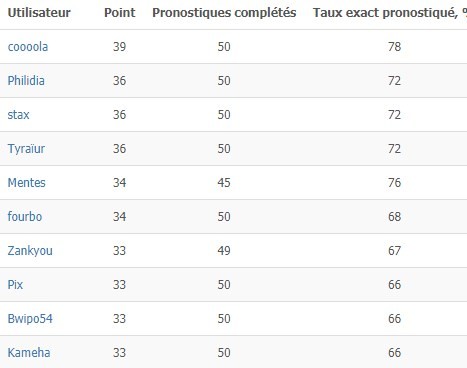The image size is (467, 368).
Task: Click the Zankyou username
Action: (x=30, y=251)
